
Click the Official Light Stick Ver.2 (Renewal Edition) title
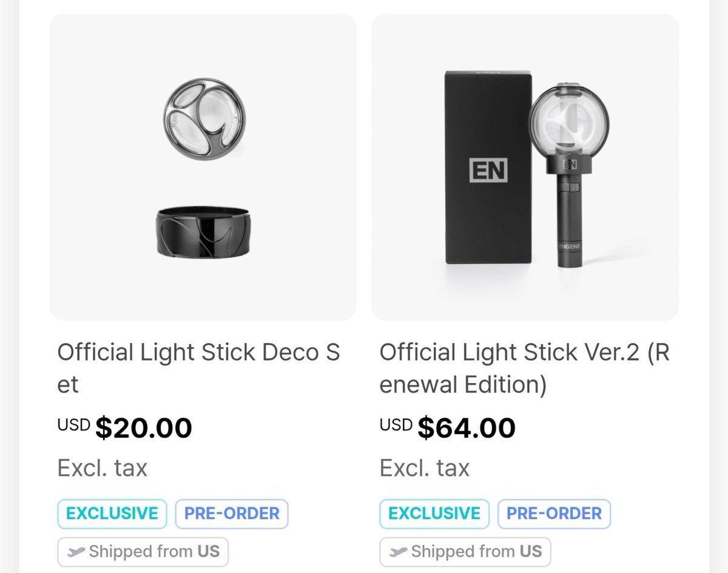[524, 368]
